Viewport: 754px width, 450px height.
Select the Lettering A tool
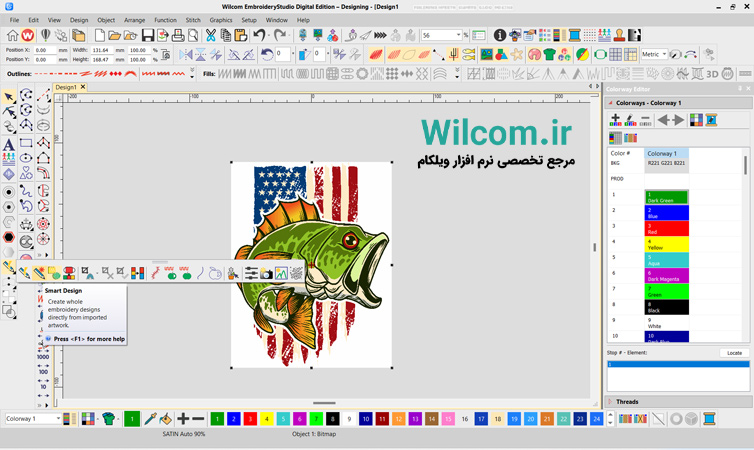(9, 145)
